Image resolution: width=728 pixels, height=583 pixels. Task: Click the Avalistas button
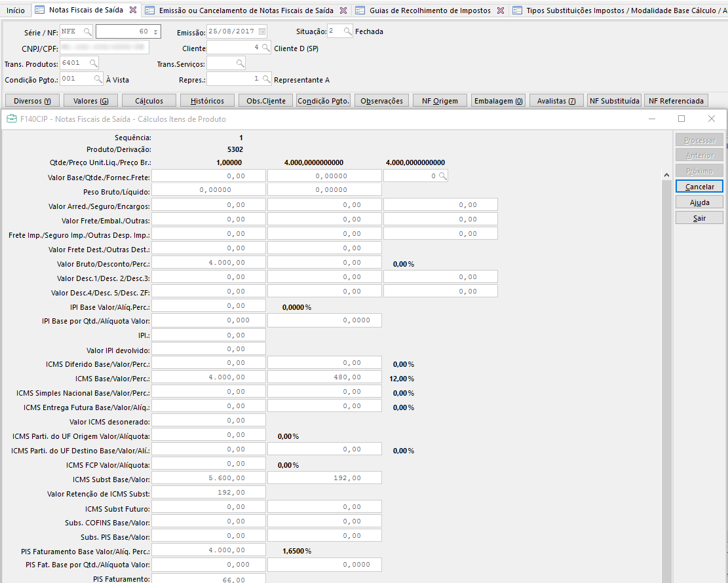[x=556, y=101]
